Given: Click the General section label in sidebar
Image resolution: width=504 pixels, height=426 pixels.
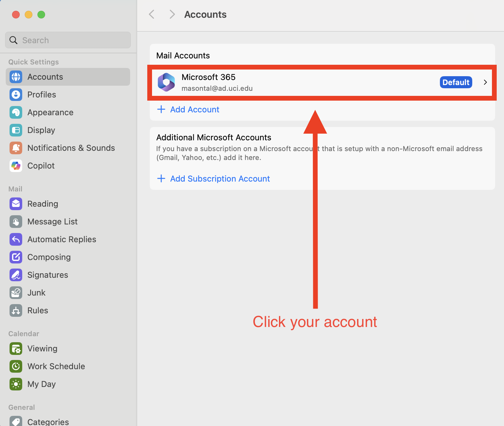Looking at the screenshot, I should 22,407.
